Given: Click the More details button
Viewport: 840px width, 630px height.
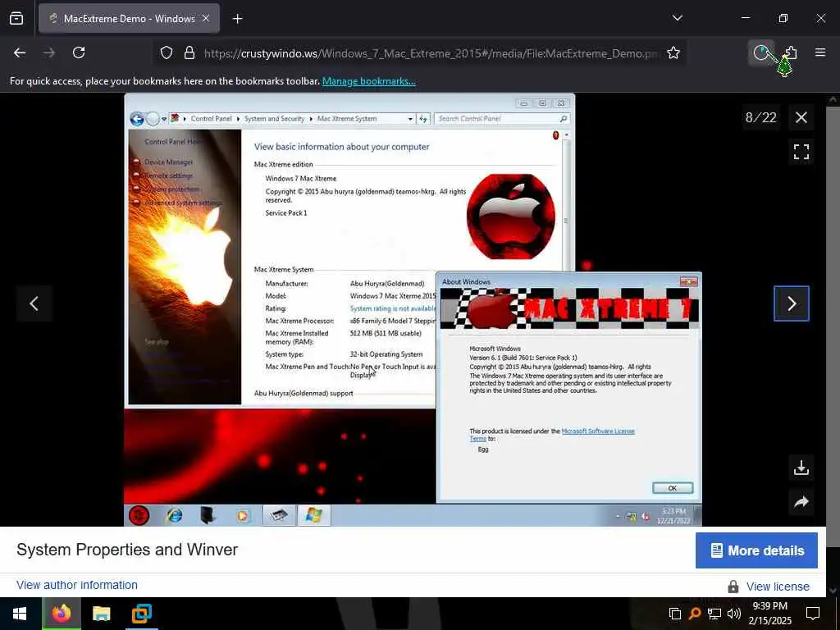Looking at the screenshot, I should (756, 550).
